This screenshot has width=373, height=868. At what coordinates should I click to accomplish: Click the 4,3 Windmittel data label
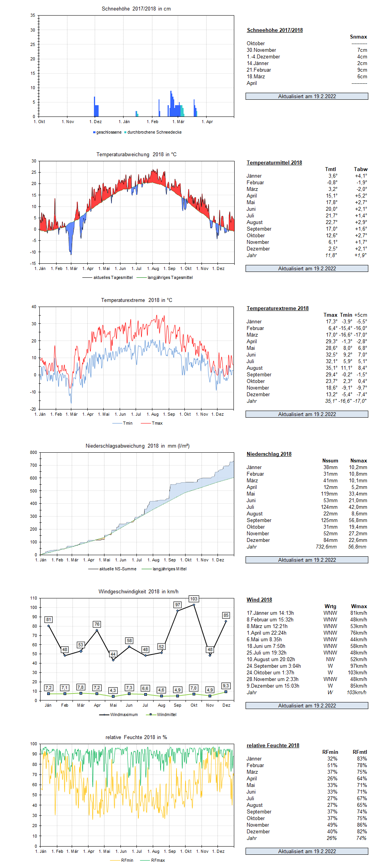(x=113, y=690)
